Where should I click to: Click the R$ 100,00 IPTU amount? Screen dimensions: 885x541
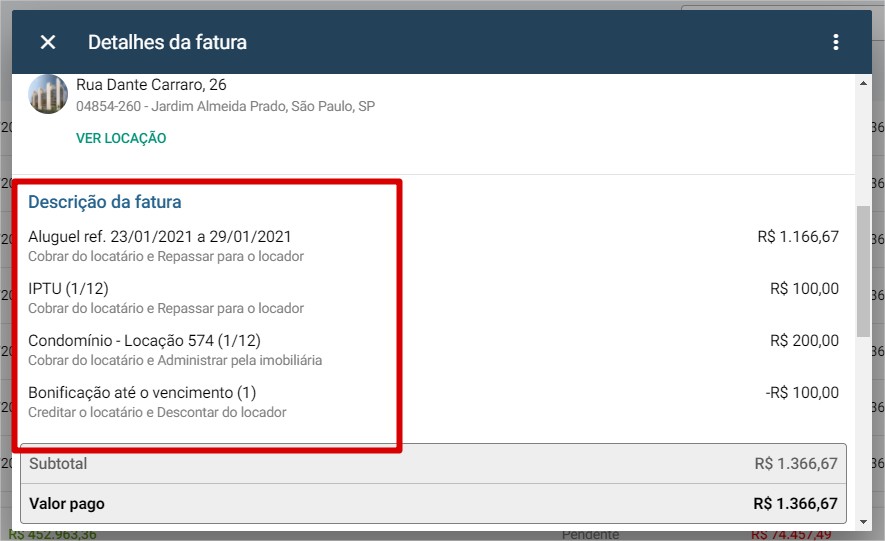804,288
